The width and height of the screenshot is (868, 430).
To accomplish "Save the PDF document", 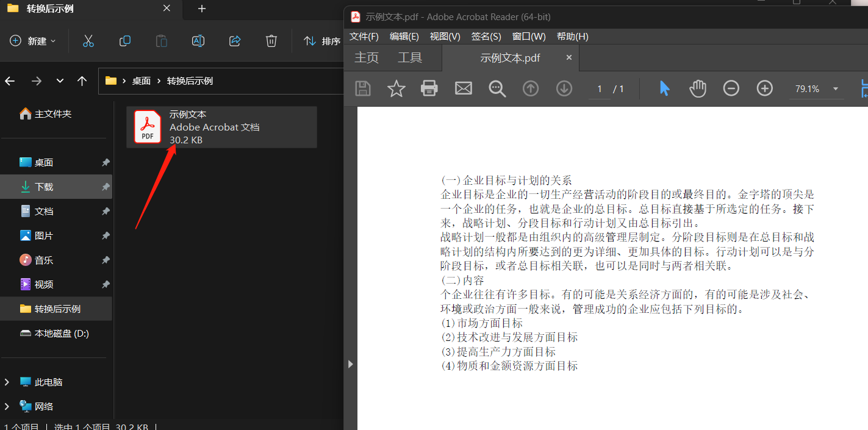I will click(x=362, y=88).
